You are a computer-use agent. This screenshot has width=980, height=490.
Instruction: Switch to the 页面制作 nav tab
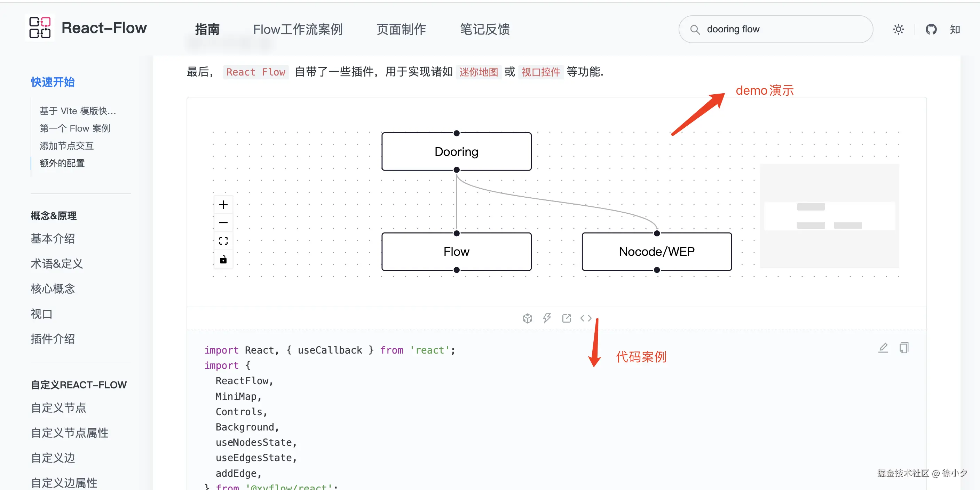pyautogui.click(x=401, y=29)
